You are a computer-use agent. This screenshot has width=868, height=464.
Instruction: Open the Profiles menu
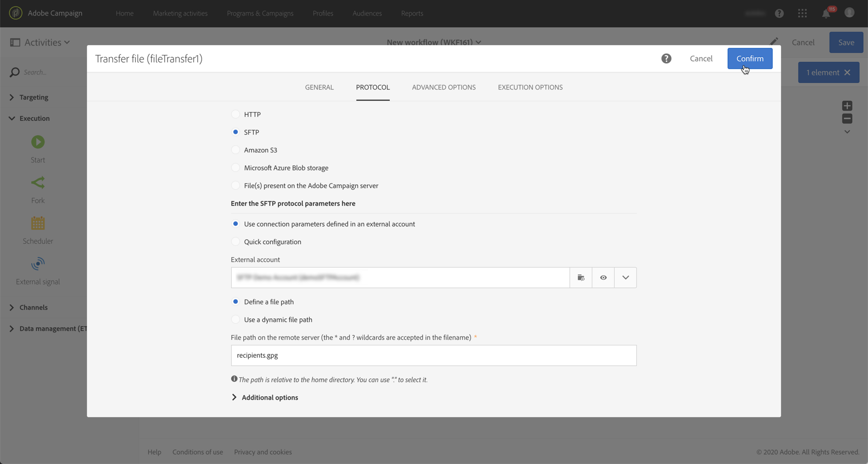click(323, 13)
